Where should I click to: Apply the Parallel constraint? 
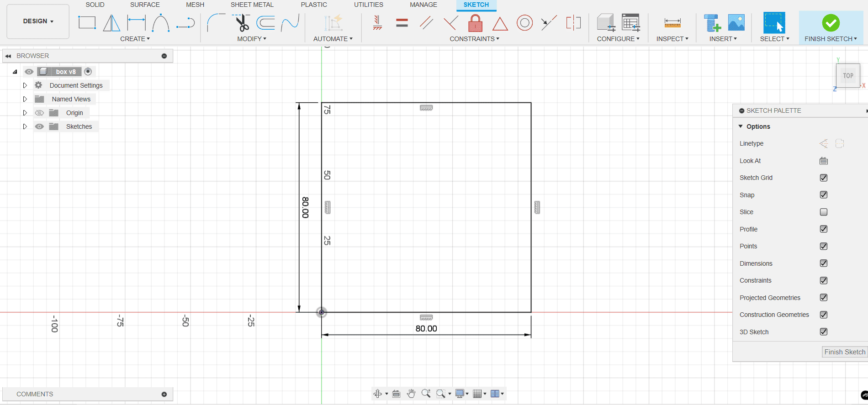pos(426,22)
